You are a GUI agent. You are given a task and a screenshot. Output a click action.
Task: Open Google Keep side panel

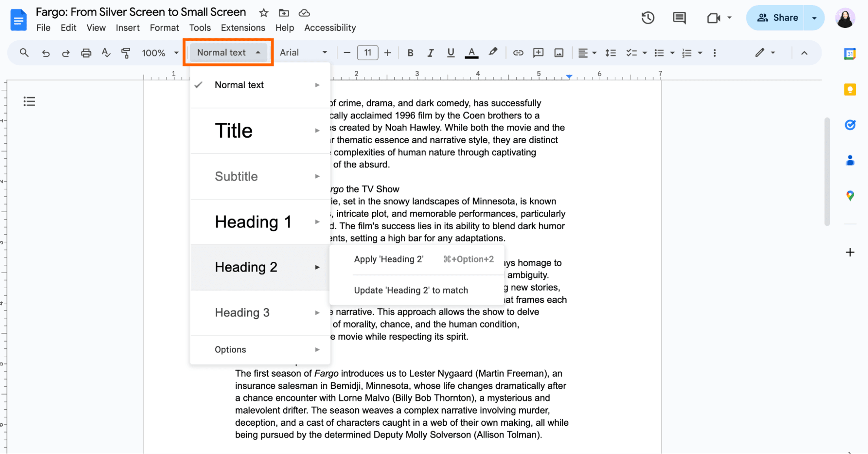(850, 90)
